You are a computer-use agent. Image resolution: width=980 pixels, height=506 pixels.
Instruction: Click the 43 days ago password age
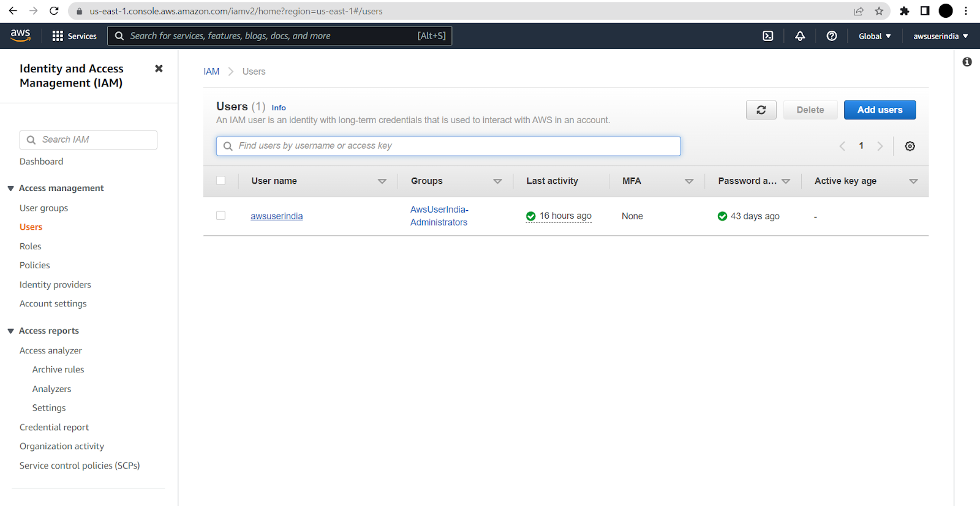(748, 216)
